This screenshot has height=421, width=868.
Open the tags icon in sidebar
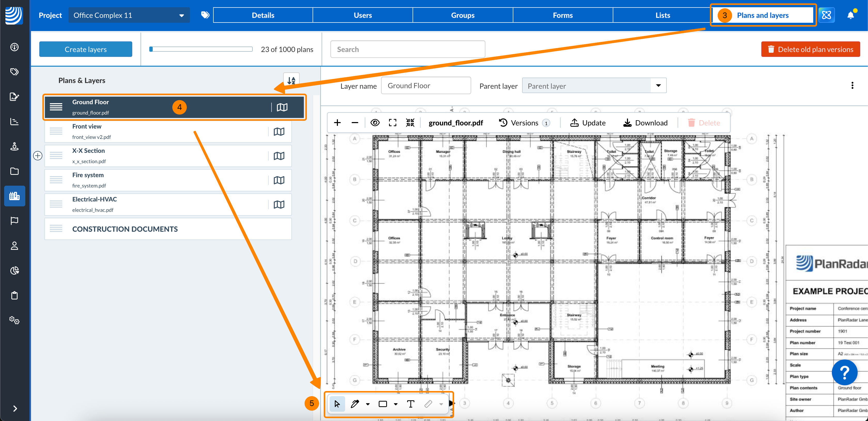(x=14, y=72)
